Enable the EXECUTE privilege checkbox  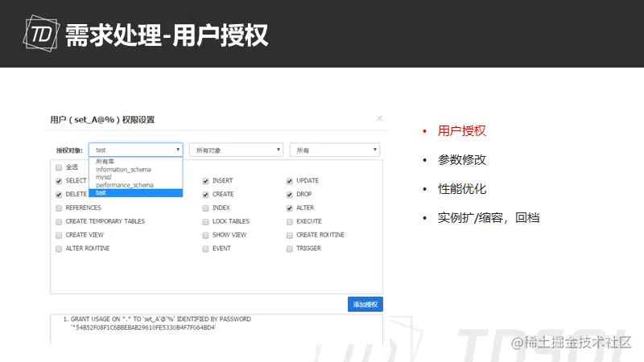coord(290,222)
